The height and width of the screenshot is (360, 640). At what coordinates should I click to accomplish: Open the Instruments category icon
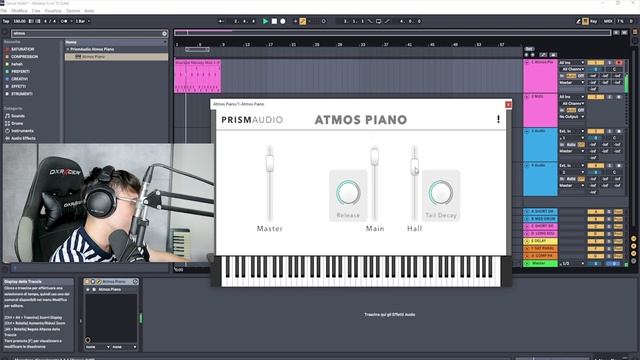(7, 131)
